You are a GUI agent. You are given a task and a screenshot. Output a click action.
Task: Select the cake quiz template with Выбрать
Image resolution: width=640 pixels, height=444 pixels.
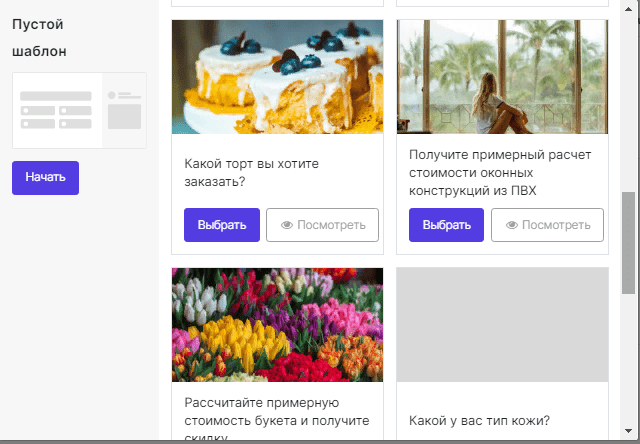222,225
